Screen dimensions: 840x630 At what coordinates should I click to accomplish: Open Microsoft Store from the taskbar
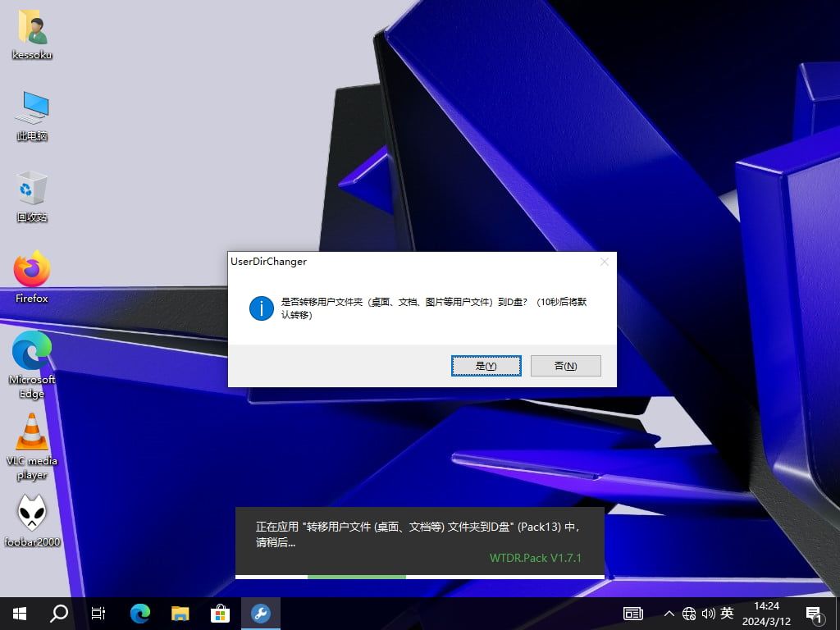click(221, 613)
